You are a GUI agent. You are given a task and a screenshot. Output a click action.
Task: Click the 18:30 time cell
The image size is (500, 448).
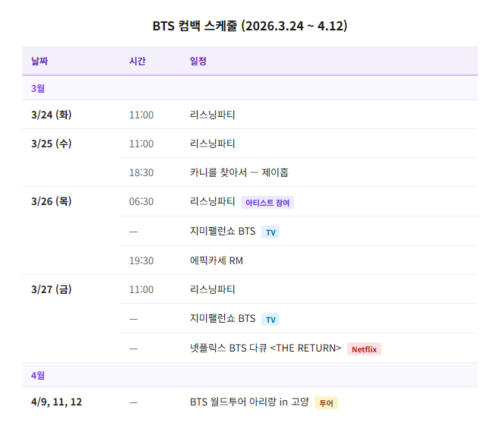(x=141, y=172)
